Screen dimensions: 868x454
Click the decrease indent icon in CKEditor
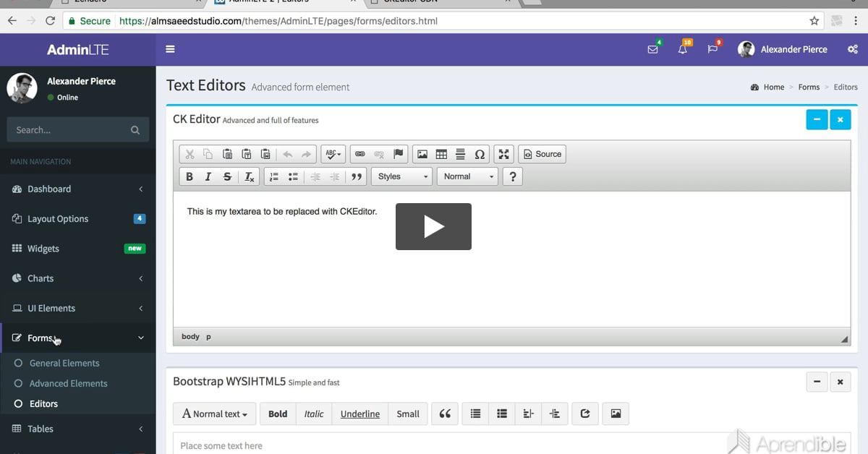click(315, 176)
